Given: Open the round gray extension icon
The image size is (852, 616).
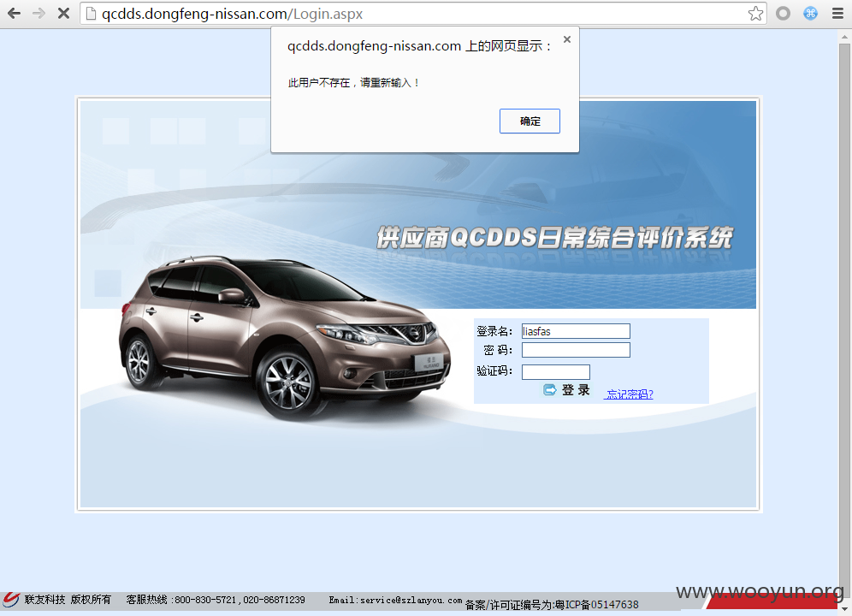Looking at the screenshot, I should click(783, 14).
